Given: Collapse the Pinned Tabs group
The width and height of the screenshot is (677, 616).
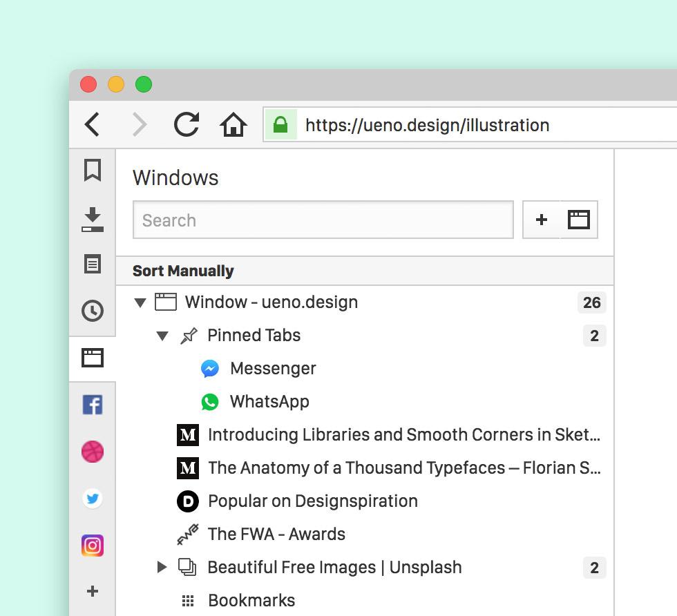Looking at the screenshot, I should (162, 336).
